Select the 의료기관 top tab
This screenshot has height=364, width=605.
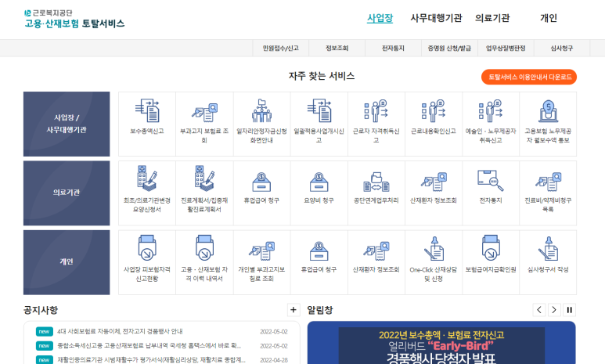coord(492,18)
